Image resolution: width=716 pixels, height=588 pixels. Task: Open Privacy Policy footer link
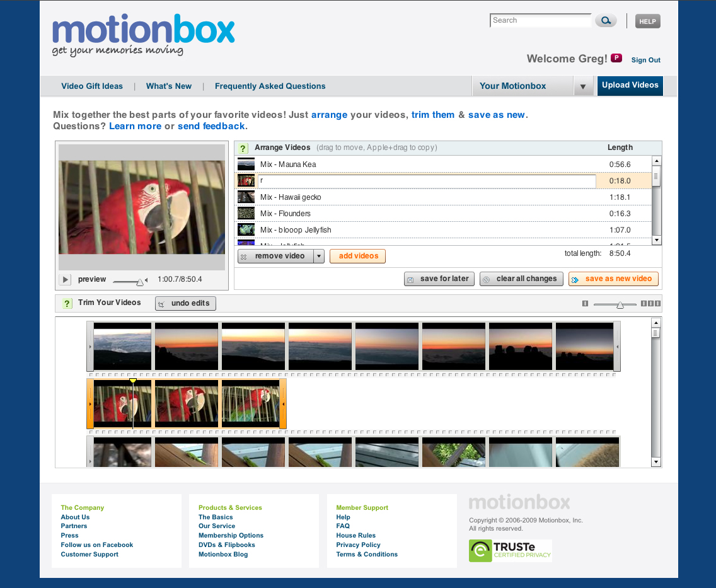pos(358,545)
